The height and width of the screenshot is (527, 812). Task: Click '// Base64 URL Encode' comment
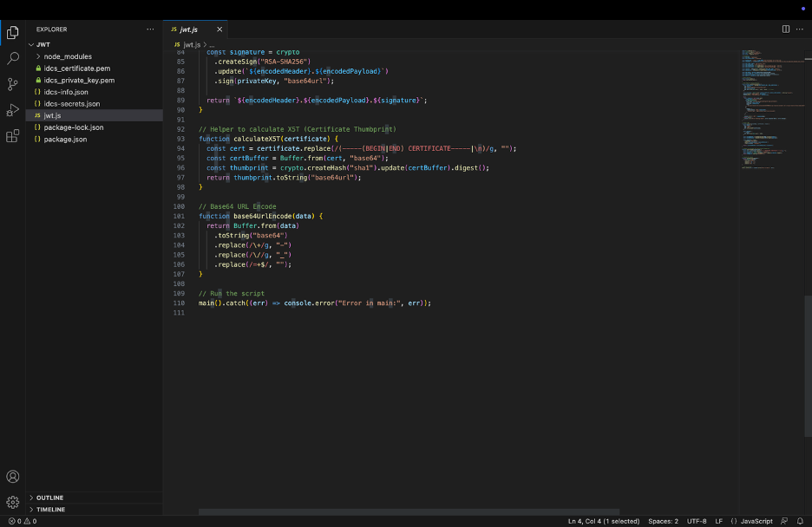[237, 206]
